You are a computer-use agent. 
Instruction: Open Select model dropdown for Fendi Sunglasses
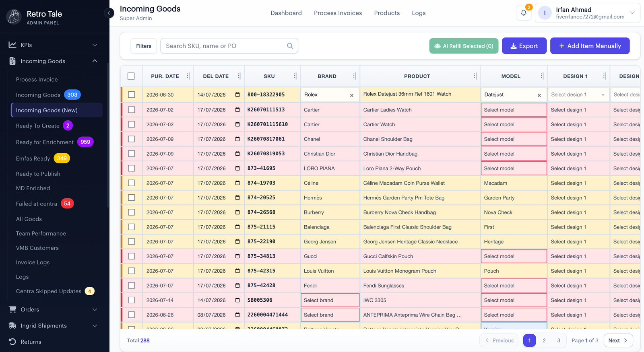[x=514, y=286]
